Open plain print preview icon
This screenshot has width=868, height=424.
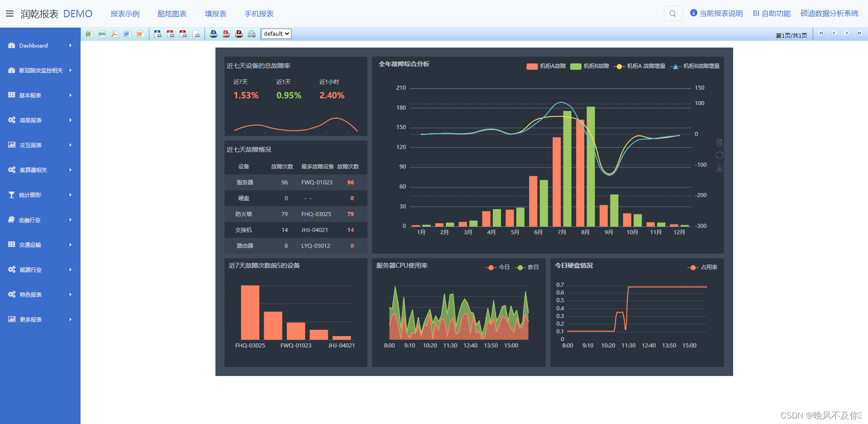[196, 34]
